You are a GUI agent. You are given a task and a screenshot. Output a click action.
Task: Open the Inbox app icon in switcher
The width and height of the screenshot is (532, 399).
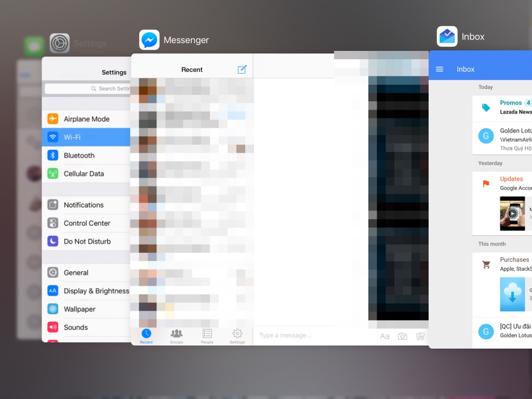[447, 36]
